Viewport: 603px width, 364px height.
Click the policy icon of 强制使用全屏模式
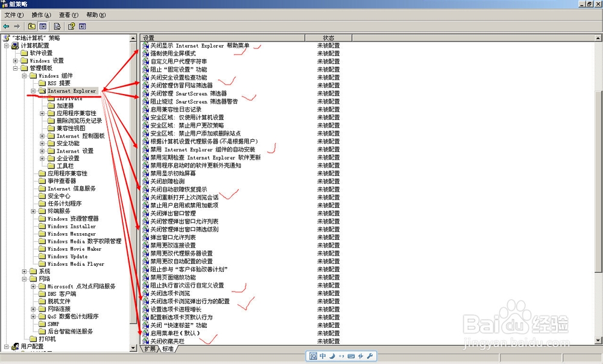pos(146,54)
